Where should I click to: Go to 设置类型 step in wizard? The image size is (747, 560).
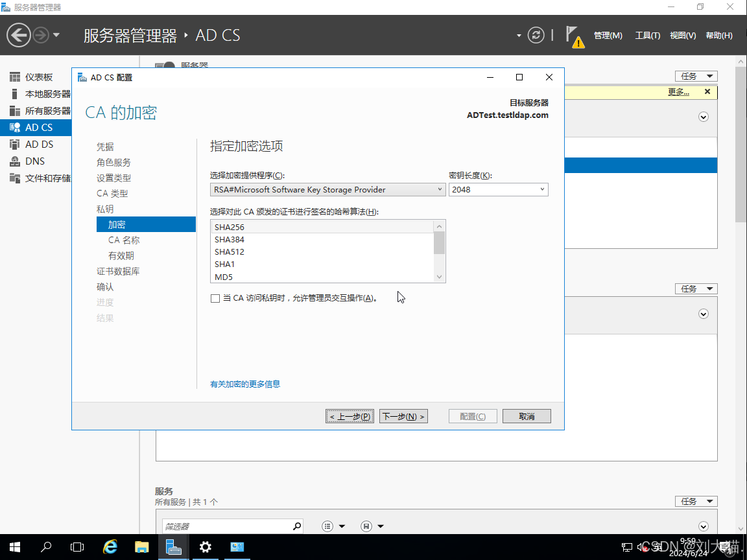(x=113, y=178)
